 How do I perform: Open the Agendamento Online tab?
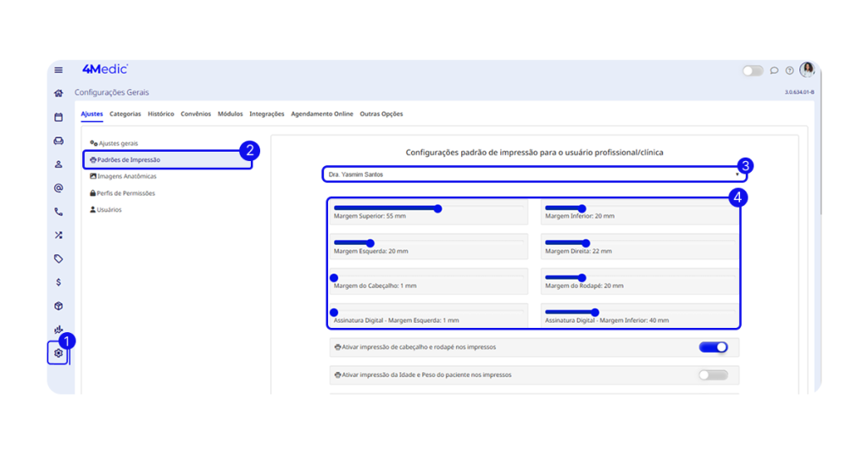click(x=322, y=114)
